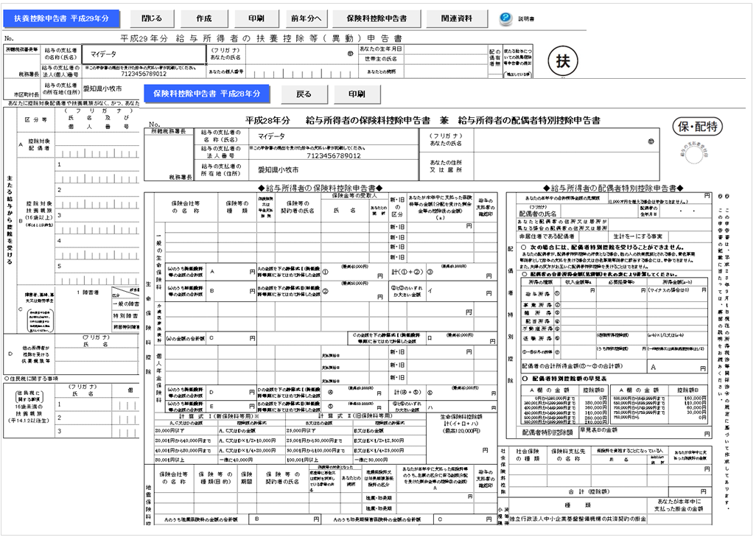
Task: Click the あなたの氏名 field on the insurance form
Action: [x=567, y=140]
